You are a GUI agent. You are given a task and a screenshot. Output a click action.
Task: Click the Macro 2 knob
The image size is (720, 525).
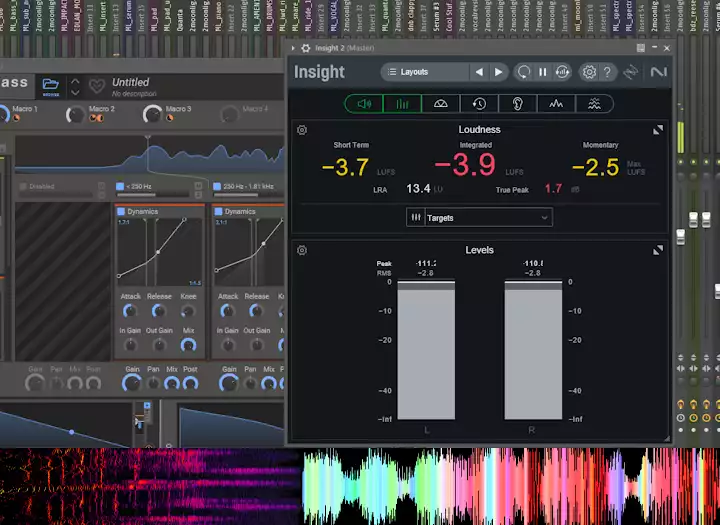[75, 114]
